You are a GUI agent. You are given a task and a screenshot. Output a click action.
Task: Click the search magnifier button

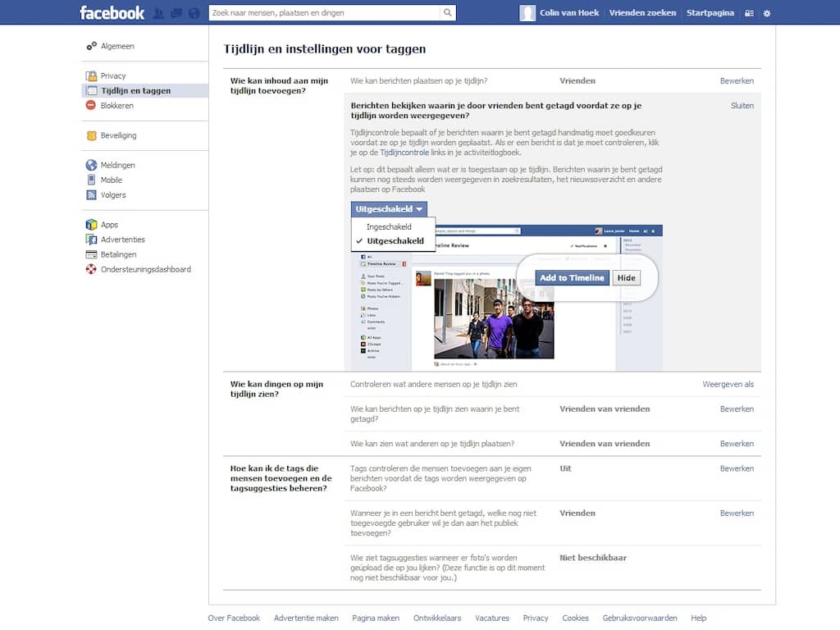447,13
